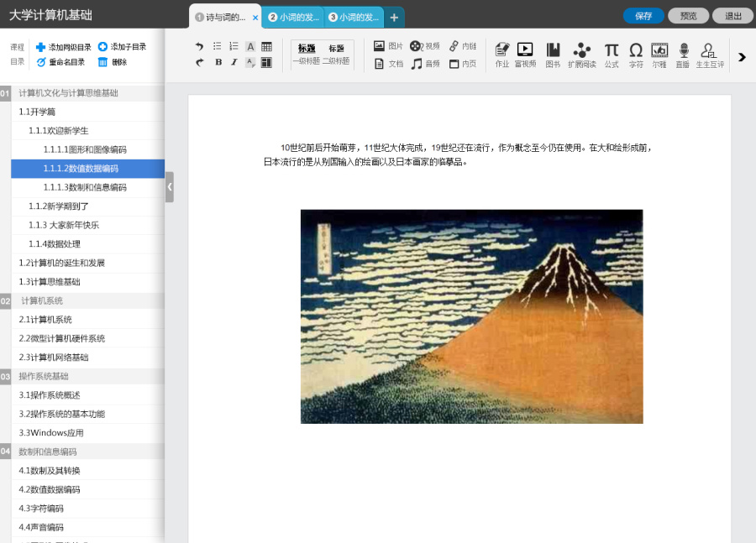Select 1.1.1.1图形和图像编码
Image resolution: width=756 pixels, height=543 pixels.
pyautogui.click(x=87, y=149)
